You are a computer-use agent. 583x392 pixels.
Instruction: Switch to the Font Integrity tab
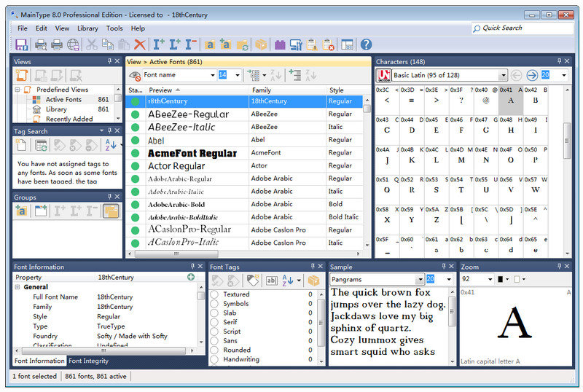(88, 361)
